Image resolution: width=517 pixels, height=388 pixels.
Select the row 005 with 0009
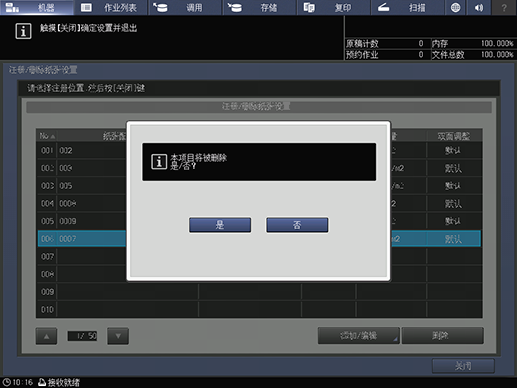(x=259, y=221)
